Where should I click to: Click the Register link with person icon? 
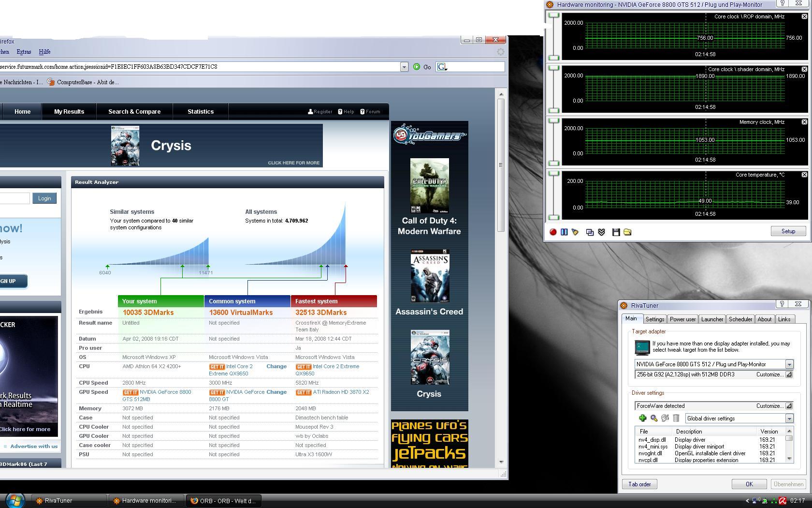(x=320, y=112)
